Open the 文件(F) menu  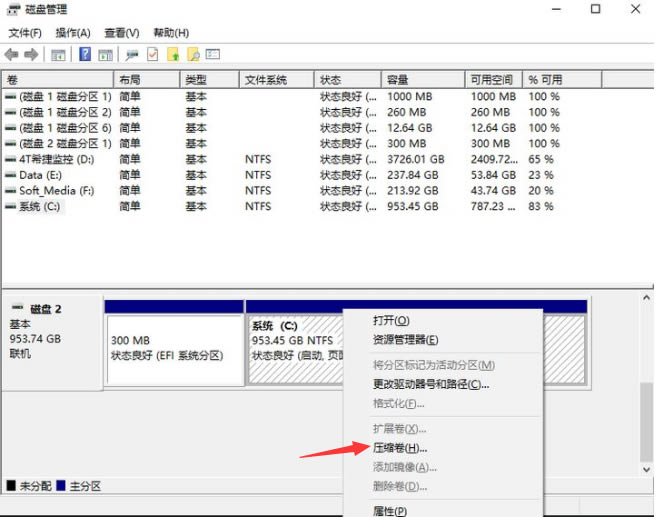[25, 33]
